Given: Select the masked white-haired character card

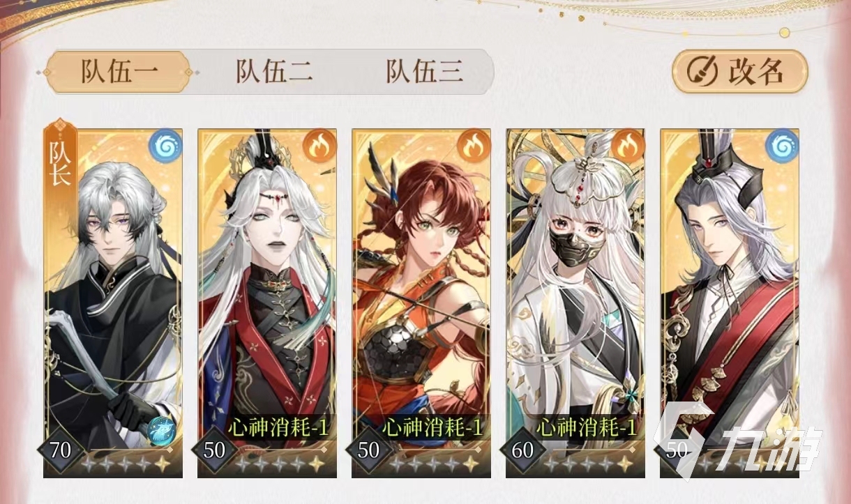Looking at the screenshot, I should tap(575, 303).
